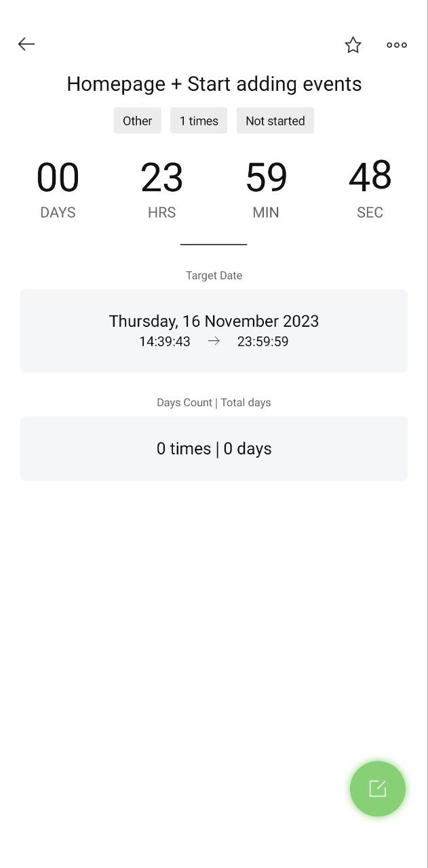Viewport: 428px width, 868px height.
Task: Open the 0 times | 0 days card
Action: 214,449
